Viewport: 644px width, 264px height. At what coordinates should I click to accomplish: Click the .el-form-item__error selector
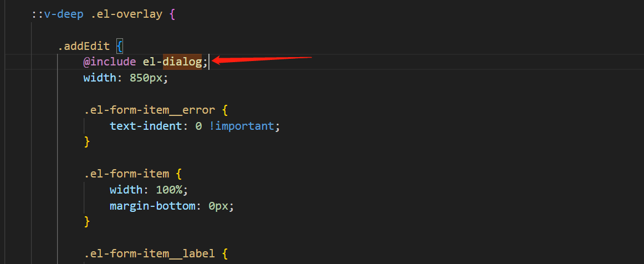tap(149, 110)
